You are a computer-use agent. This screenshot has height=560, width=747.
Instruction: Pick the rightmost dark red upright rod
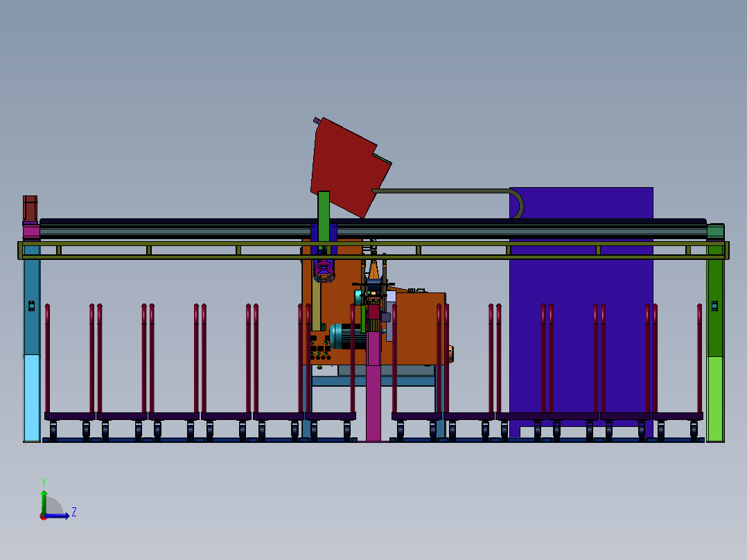[x=699, y=358]
